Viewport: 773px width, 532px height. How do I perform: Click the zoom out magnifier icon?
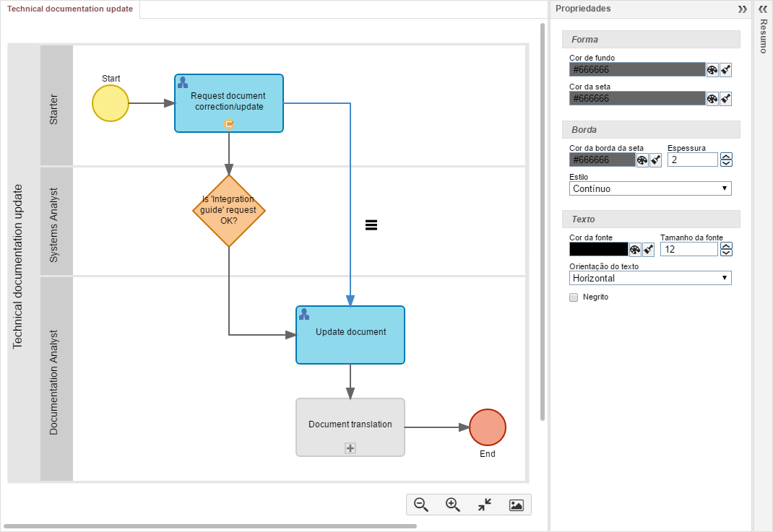(x=421, y=505)
